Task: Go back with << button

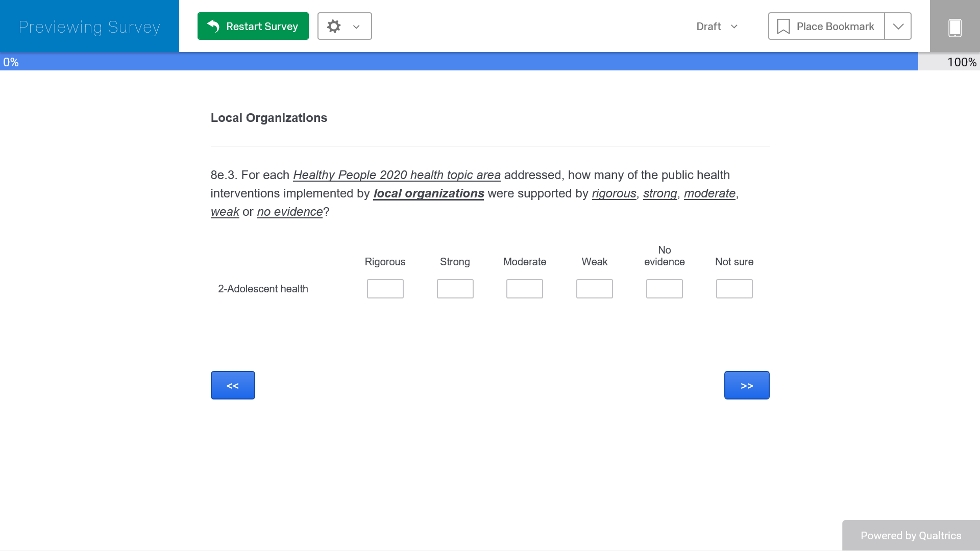Action: pos(233,385)
